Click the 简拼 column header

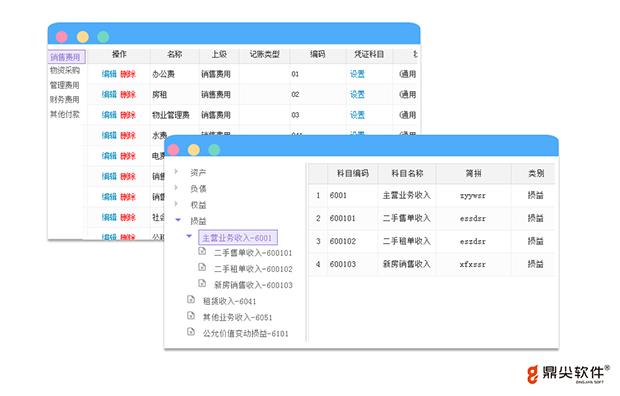click(x=473, y=173)
